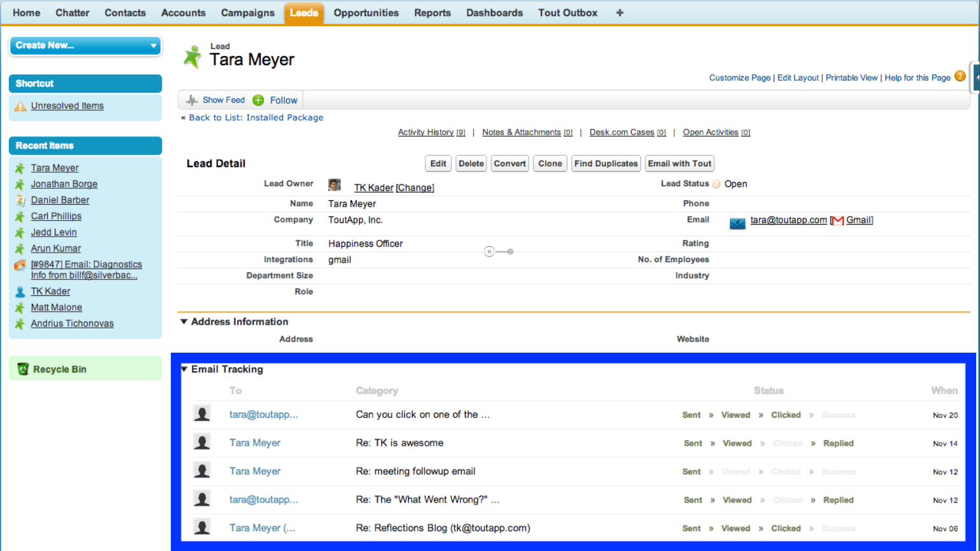
Task: Collapse the Address Information section
Action: (184, 321)
